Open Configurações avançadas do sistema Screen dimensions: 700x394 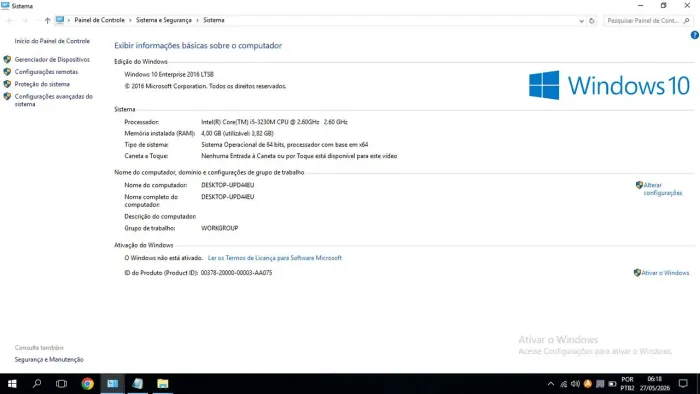tap(54, 100)
